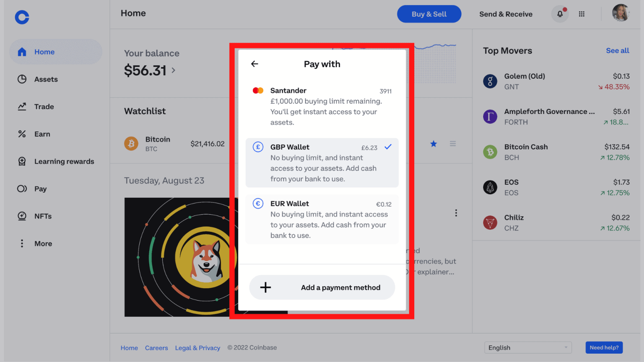This screenshot has width=644, height=362.
Task: Click the pound symbol icon on GBP Wallet
Action: [x=258, y=147]
